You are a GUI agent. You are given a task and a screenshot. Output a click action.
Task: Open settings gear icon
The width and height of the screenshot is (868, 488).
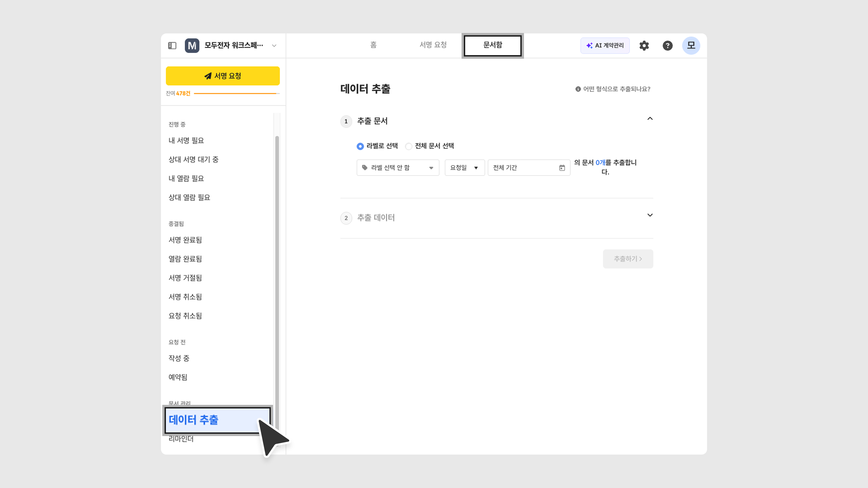pyautogui.click(x=644, y=45)
